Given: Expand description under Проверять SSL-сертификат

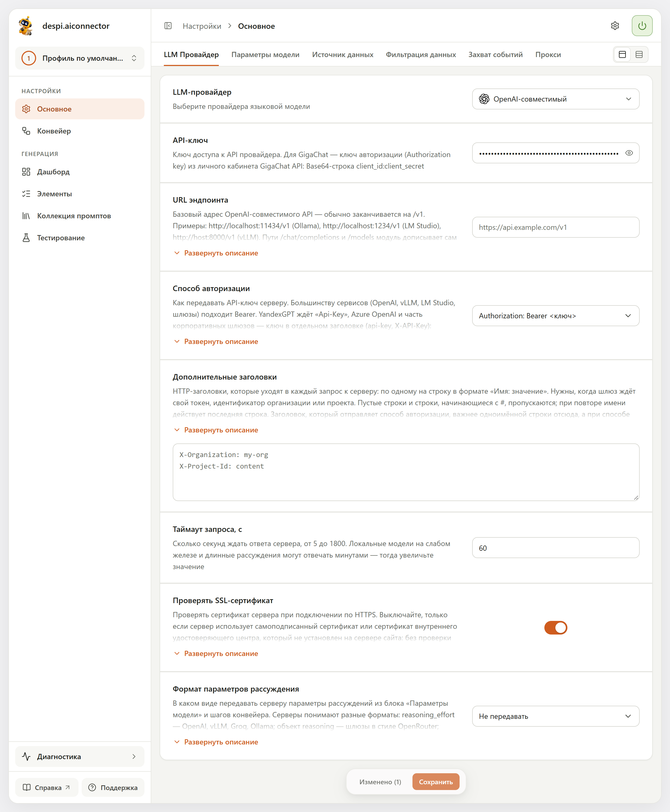Looking at the screenshot, I should 216,653.
